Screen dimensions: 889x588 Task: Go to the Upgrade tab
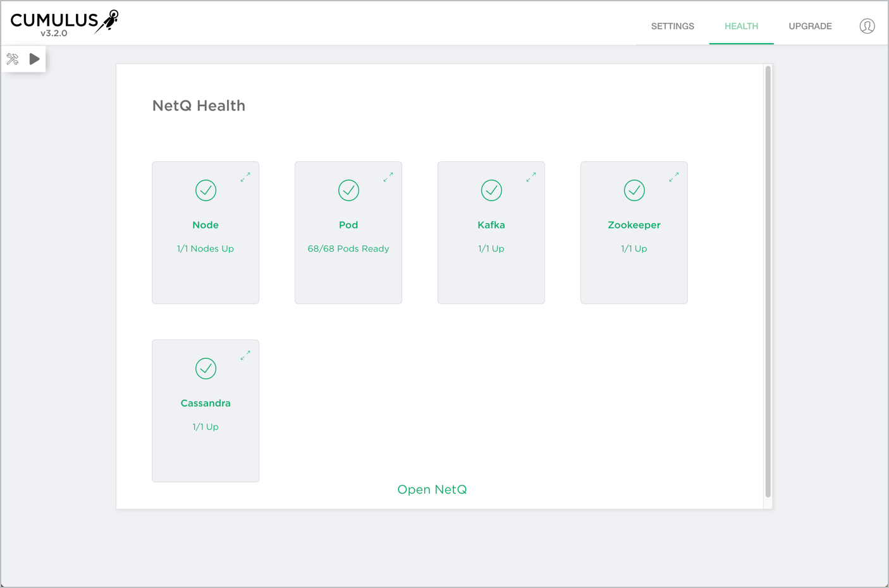810,27
